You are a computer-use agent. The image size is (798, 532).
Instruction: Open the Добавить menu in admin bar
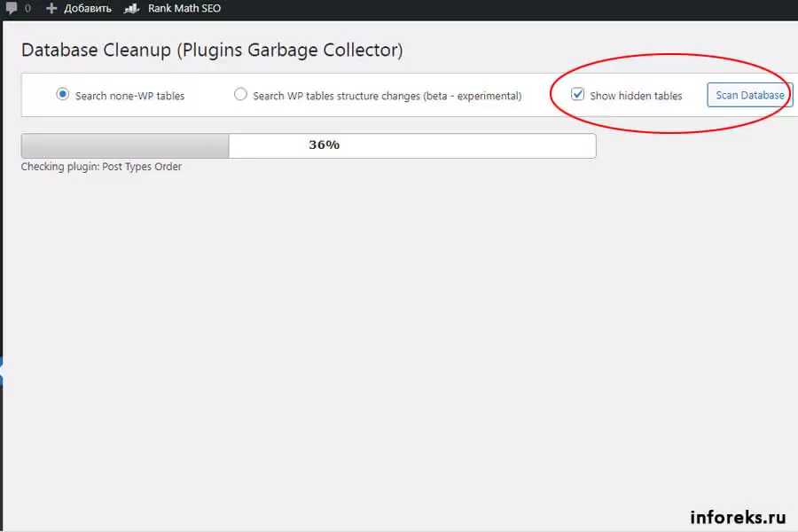point(88,9)
